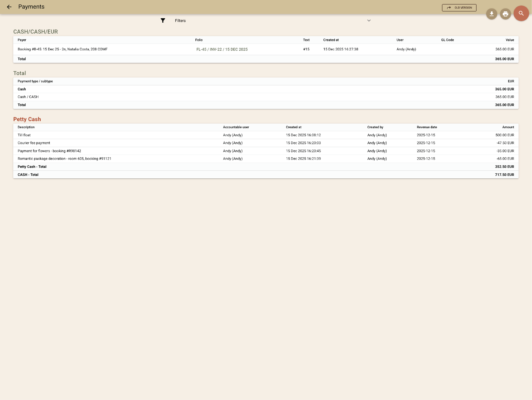
Task: Click the back arrow to leave Payments
Action: pyautogui.click(x=9, y=7)
